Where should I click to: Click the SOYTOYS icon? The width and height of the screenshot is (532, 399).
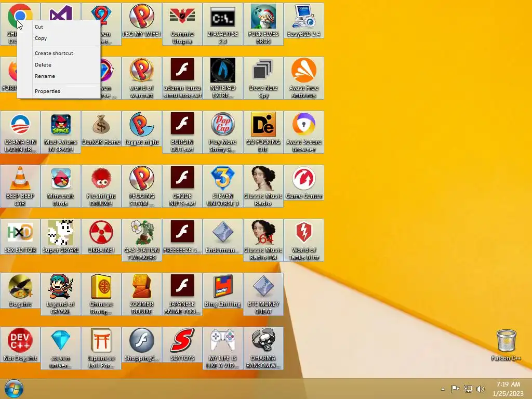(182, 344)
